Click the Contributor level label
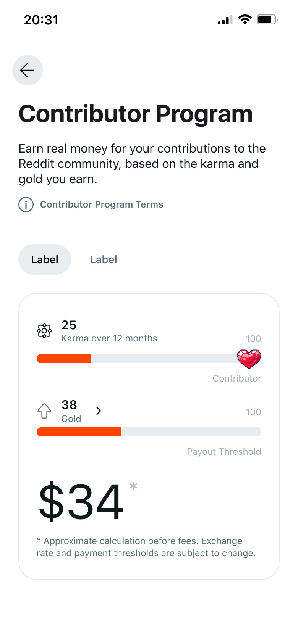The image size is (298, 644). (237, 378)
